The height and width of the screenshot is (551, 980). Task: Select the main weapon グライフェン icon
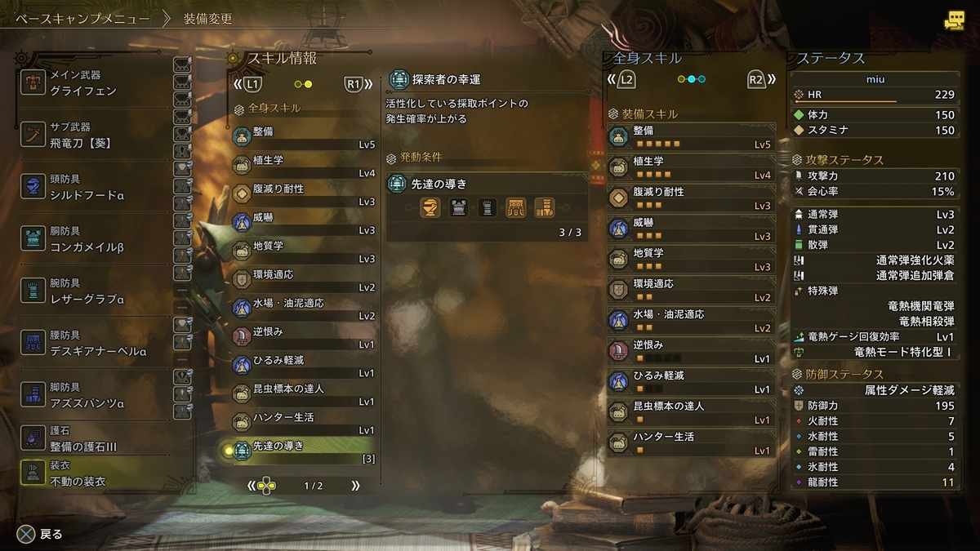[33, 82]
